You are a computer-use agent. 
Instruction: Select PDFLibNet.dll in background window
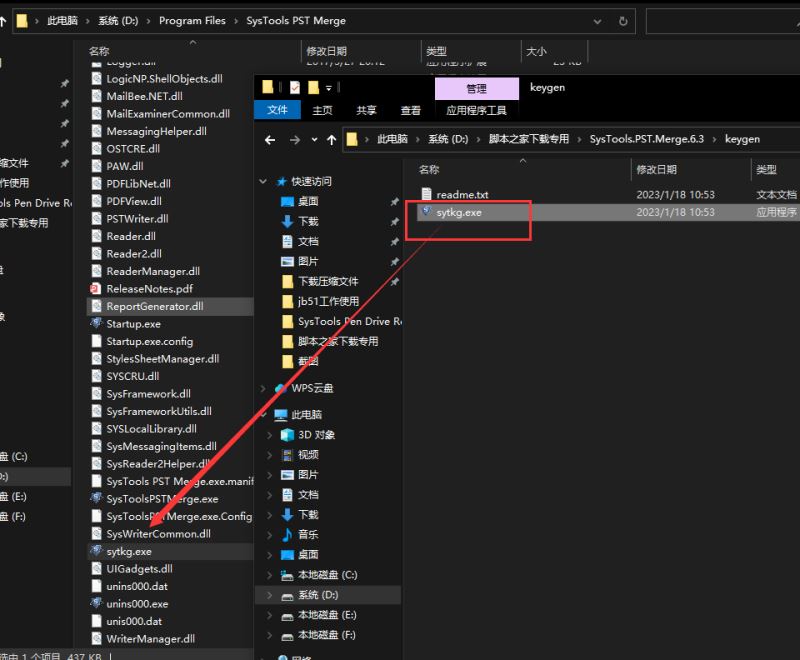click(138, 184)
